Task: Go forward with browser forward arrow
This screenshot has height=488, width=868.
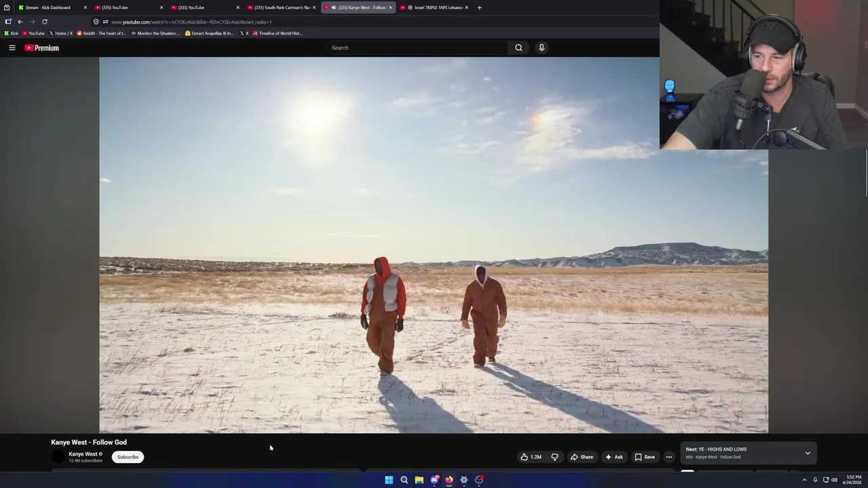Action: pyautogui.click(x=32, y=22)
